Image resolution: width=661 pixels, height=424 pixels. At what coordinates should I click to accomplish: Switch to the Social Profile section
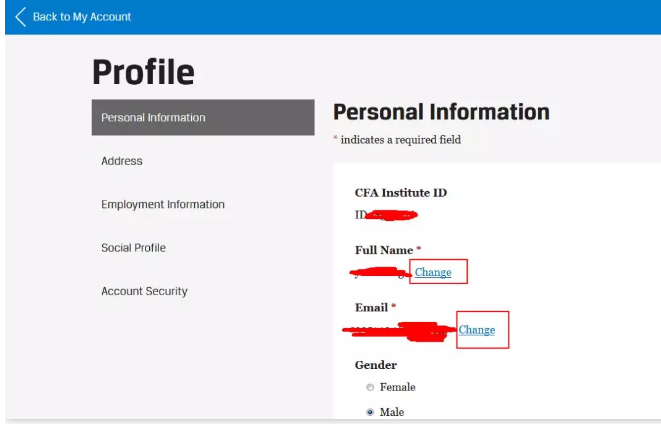(133, 248)
